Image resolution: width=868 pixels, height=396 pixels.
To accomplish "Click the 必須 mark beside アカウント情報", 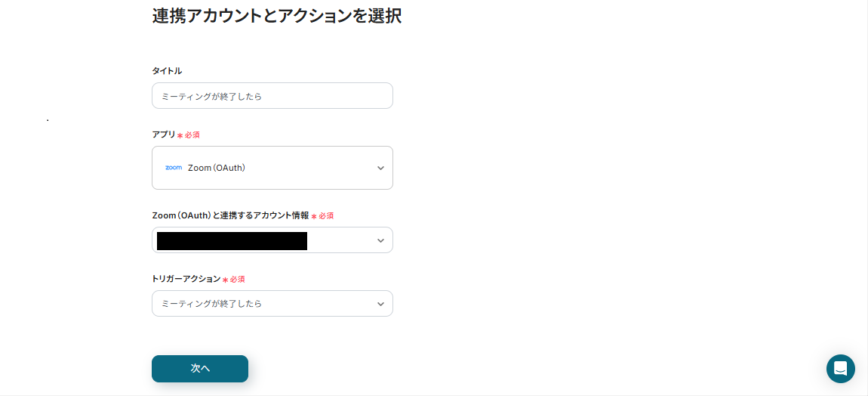I will [326, 216].
